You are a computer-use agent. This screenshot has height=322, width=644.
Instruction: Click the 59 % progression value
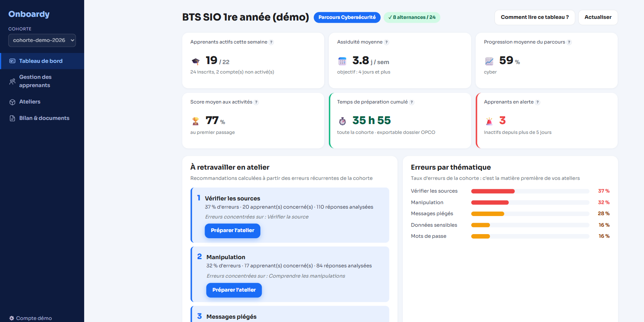coord(509,61)
